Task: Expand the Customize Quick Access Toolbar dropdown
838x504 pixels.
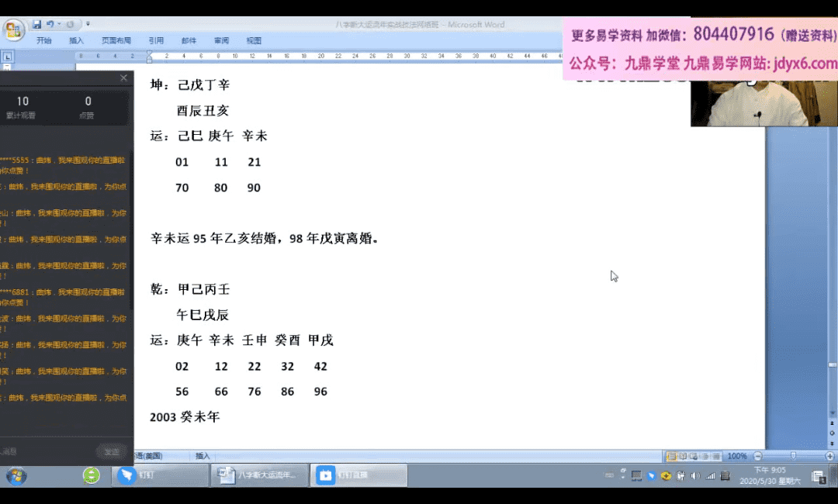Action: coord(88,25)
